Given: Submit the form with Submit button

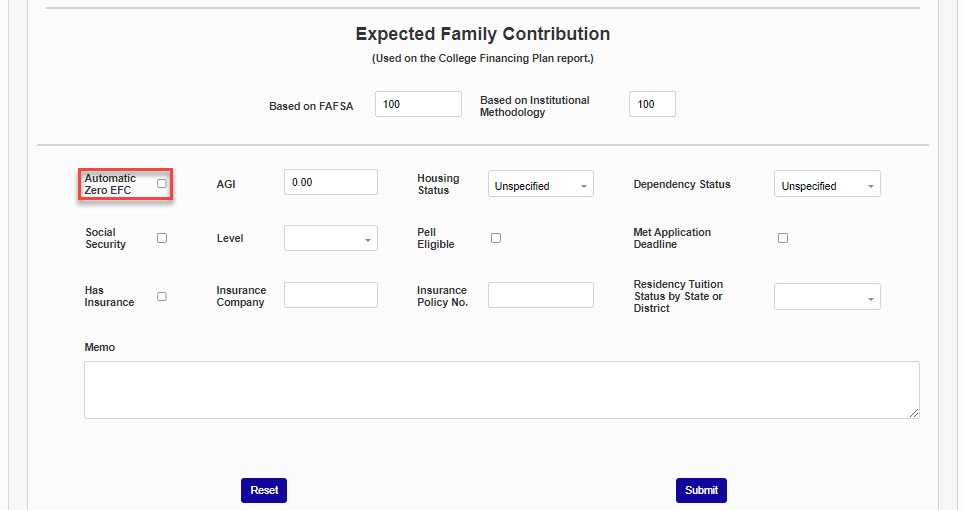Looking at the screenshot, I should click(x=701, y=490).
